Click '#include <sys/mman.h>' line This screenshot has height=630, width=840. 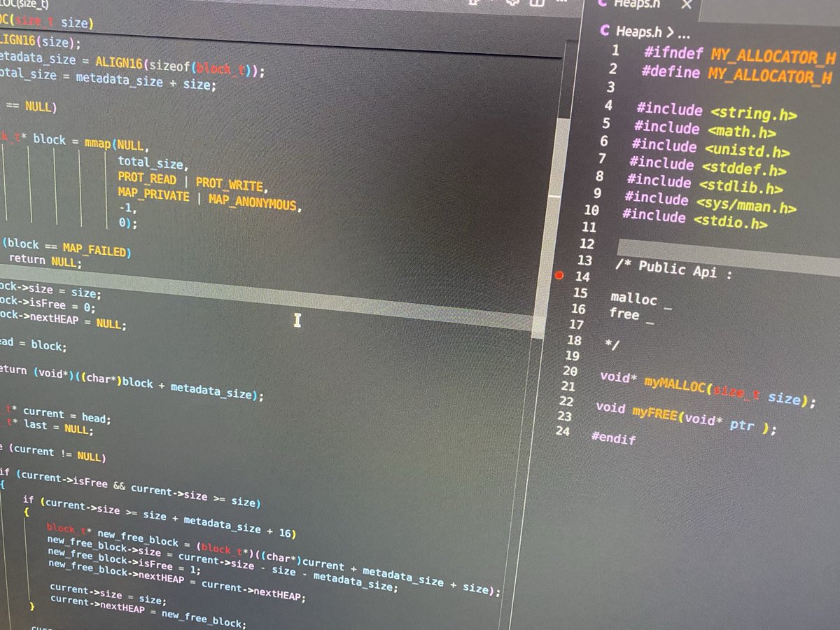710,202
